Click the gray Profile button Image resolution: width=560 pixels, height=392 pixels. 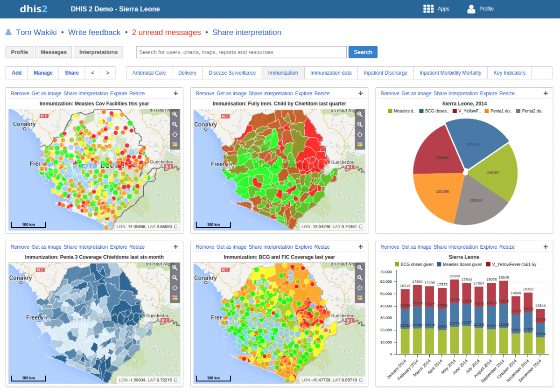point(20,52)
